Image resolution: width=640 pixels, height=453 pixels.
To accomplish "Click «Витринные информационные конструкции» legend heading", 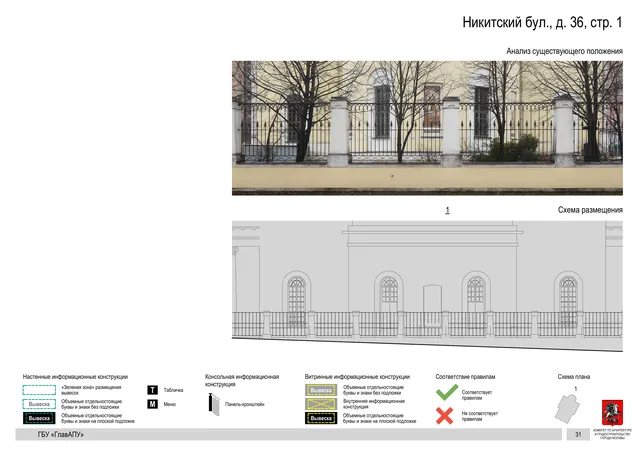I will 357,377.
